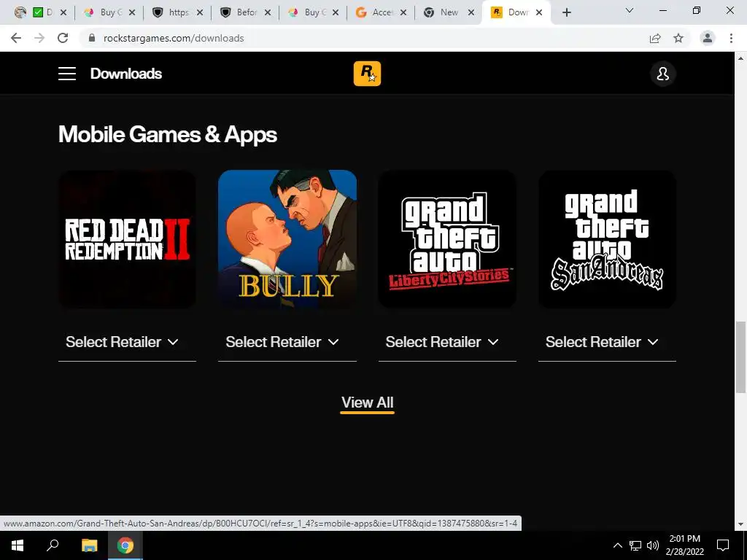
Task: Open the hamburger navigation menu
Action: 67,74
